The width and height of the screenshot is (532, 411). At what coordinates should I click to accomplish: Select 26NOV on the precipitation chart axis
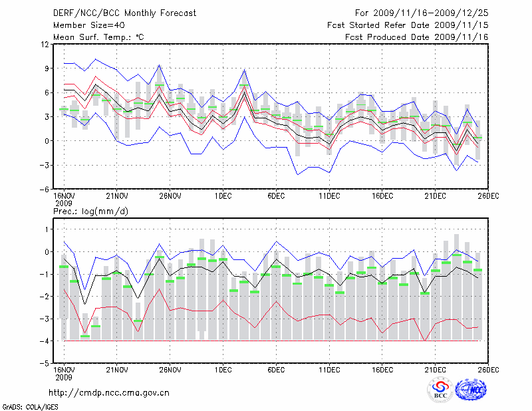coord(170,370)
